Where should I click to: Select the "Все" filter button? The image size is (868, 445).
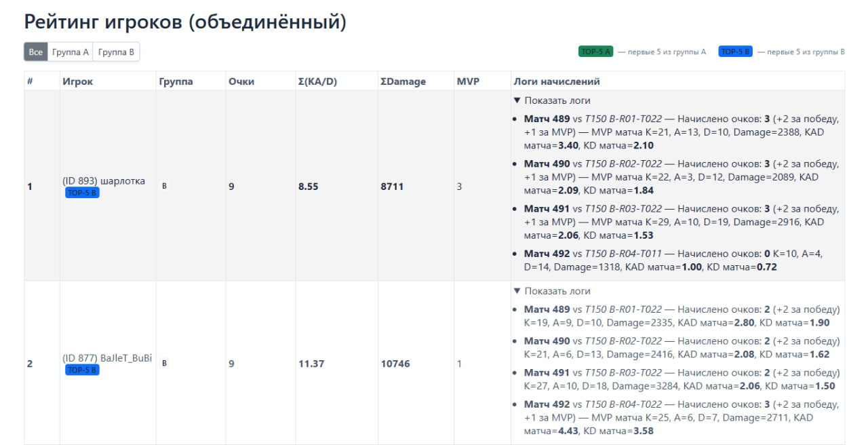pyautogui.click(x=36, y=52)
